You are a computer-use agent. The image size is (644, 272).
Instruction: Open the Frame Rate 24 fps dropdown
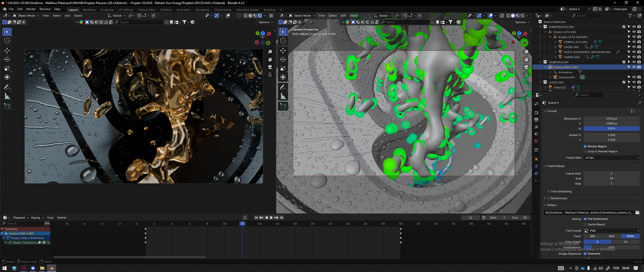(x=611, y=158)
